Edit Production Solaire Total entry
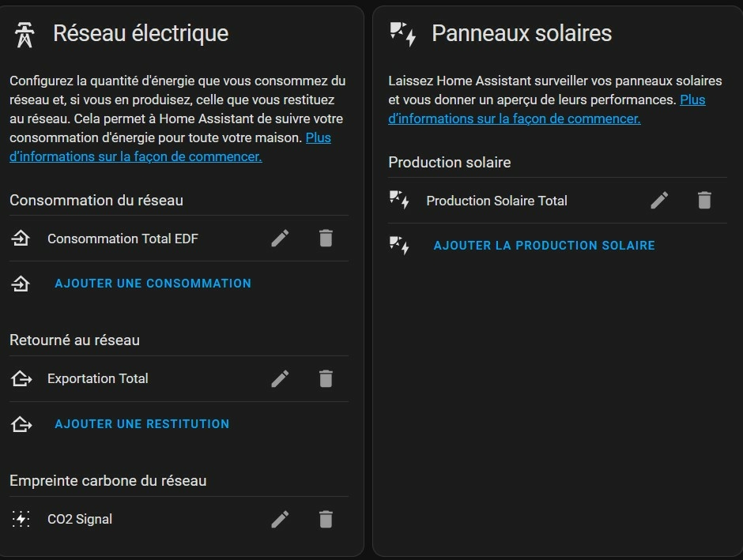Viewport: 743px width, 560px height. pos(659,201)
